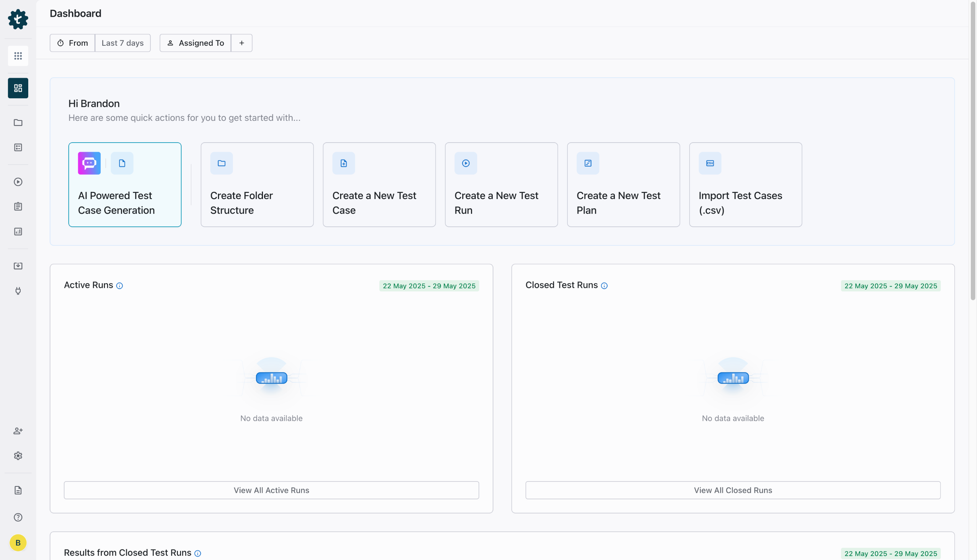
Task: Open the folder icon in sidebar
Action: point(18,123)
